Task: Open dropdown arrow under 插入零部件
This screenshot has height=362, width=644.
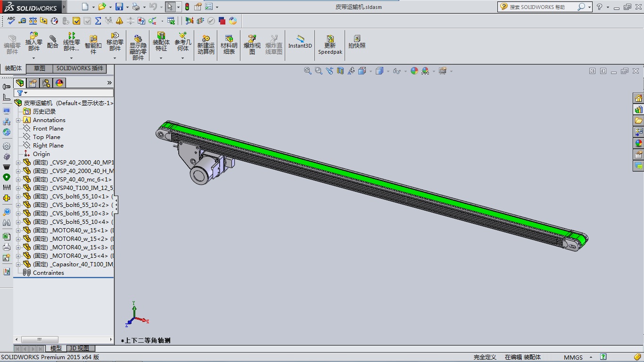Action: click(x=33, y=58)
